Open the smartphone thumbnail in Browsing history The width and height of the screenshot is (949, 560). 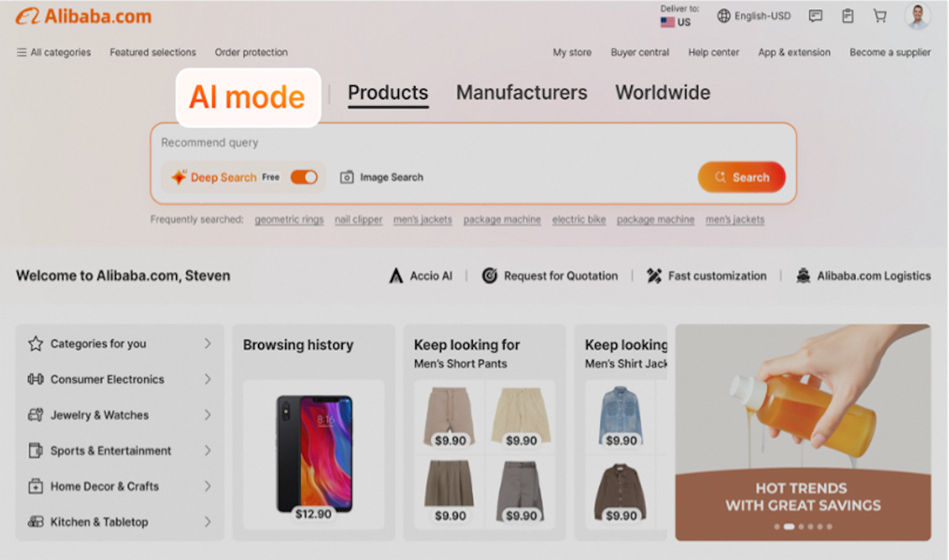coord(314,454)
